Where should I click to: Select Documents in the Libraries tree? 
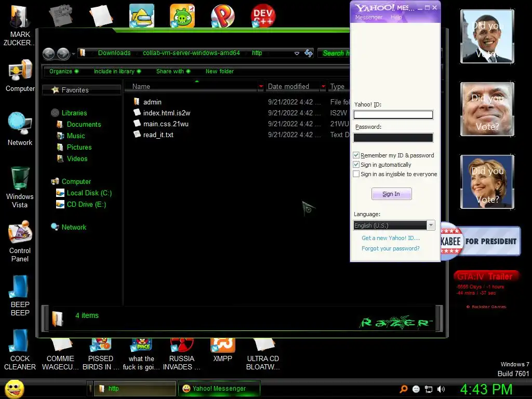click(x=84, y=125)
